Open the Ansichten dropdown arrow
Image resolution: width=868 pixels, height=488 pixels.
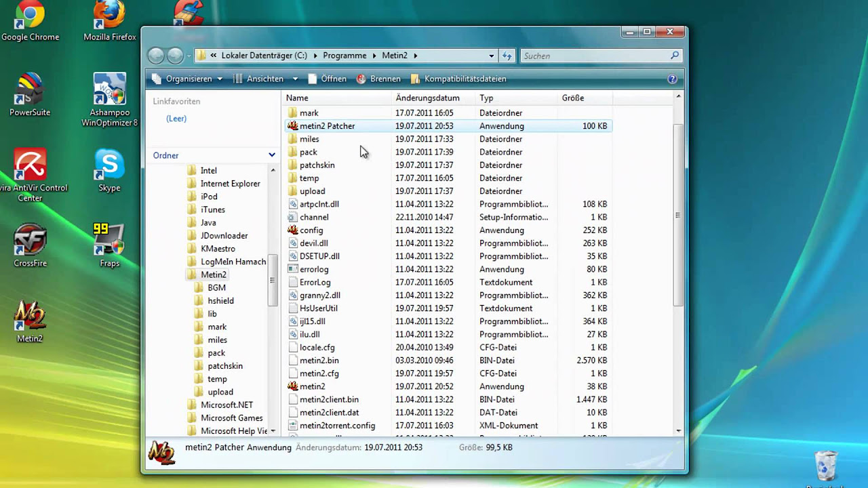coord(295,79)
